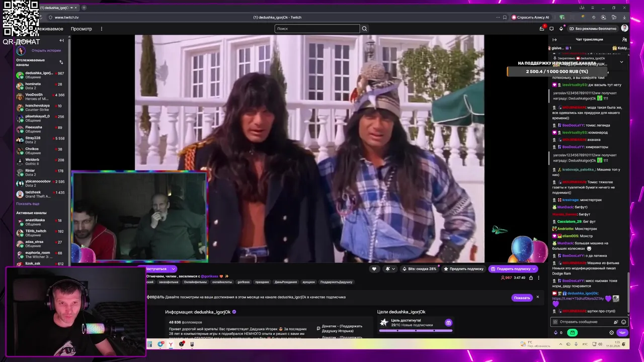Click 'Без рекламы бесплатно' button
Screen dimensions: 644x362
(x=592, y=29)
